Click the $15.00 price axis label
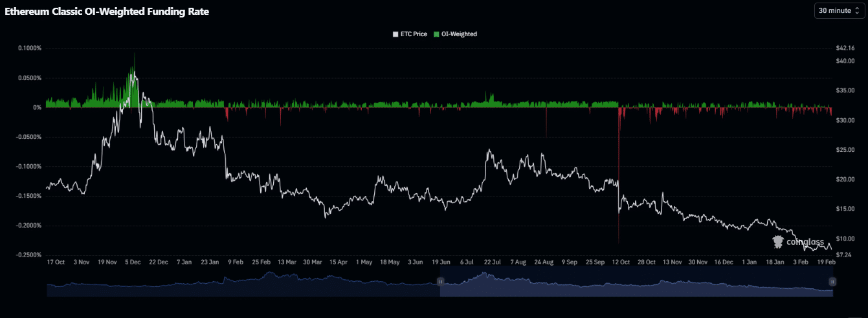This screenshot has width=868, height=318. pyautogui.click(x=846, y=209)
